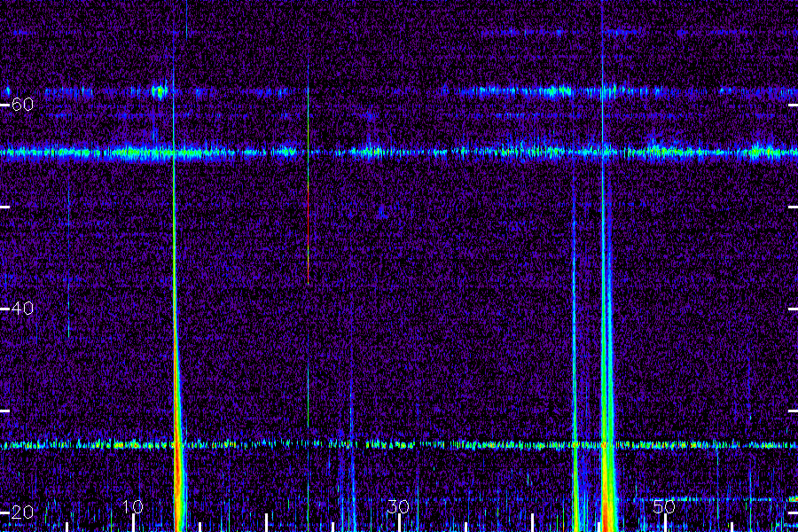Image resolution: width=798 pixels, height=532 pixels.
Task: Click the "40" label on the vertical axis
Action: tap(22, 308)
